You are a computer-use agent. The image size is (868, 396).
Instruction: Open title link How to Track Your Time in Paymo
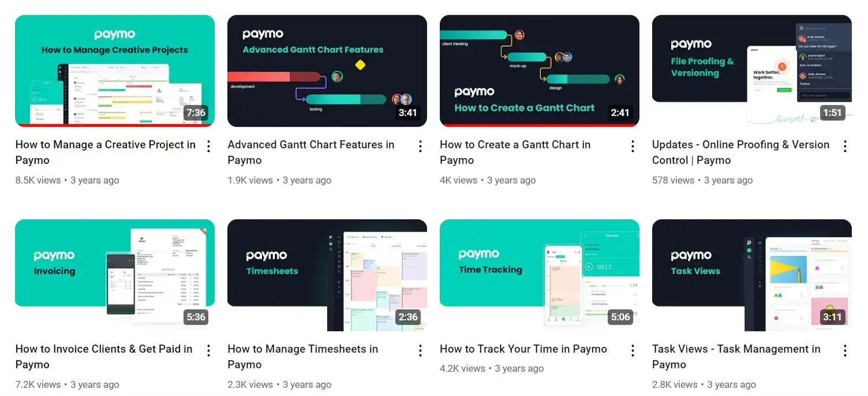click(x=523, y=349)
